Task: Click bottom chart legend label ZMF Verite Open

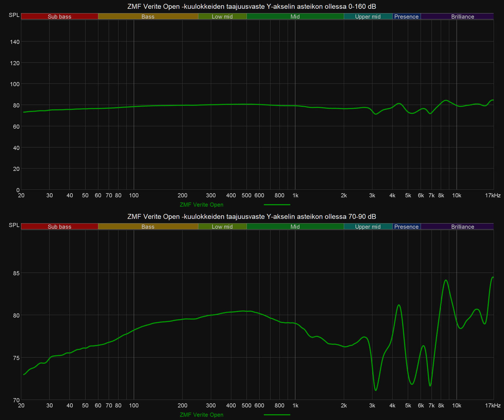Action: click(x=201, y=415)
